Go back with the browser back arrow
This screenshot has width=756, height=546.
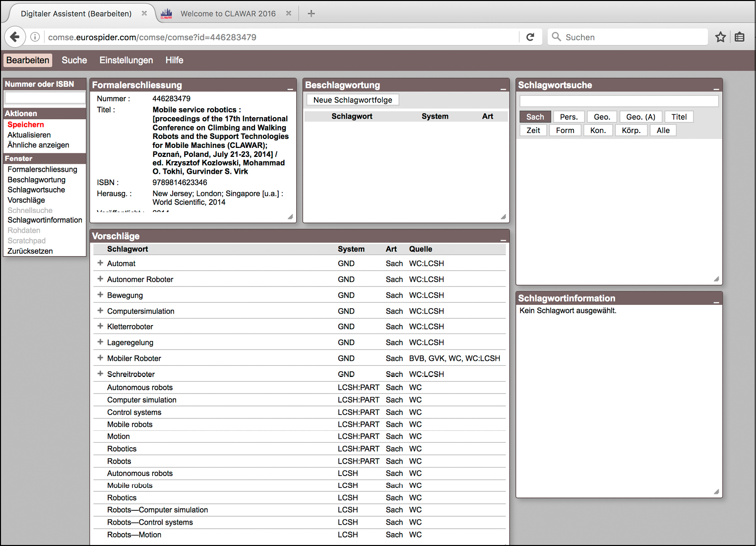tap(15, 37)
